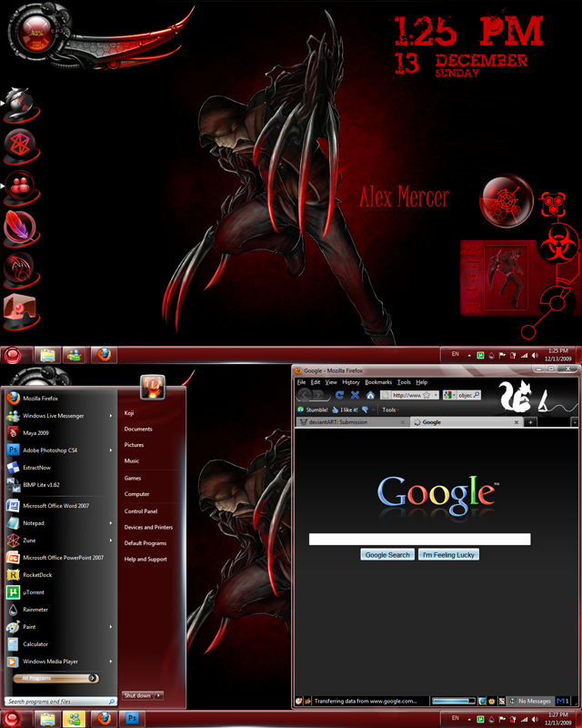Open Help and Support
Viewport: 582px width, 728px height.
click(145, 560)
